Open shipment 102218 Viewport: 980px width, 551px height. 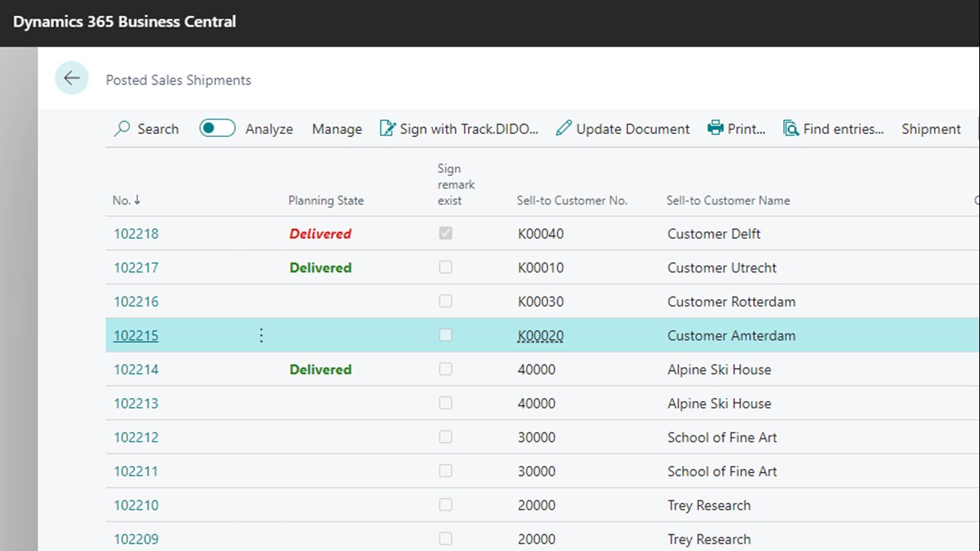136,233
